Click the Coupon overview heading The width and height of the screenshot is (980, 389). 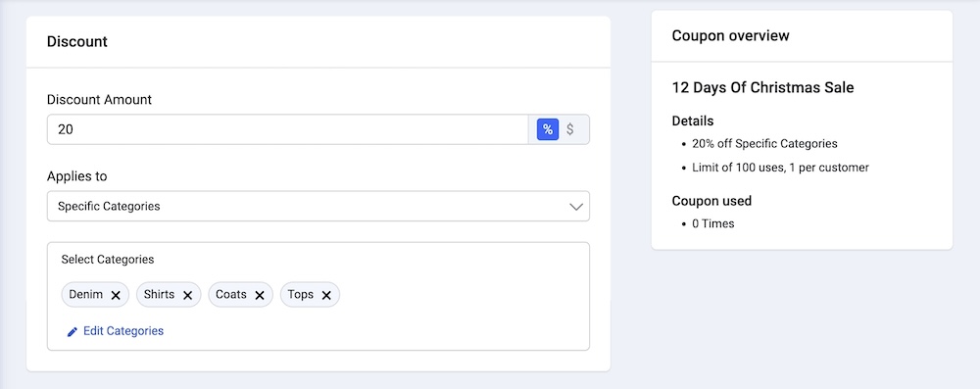pyautogui.click(x=731, y=35)
